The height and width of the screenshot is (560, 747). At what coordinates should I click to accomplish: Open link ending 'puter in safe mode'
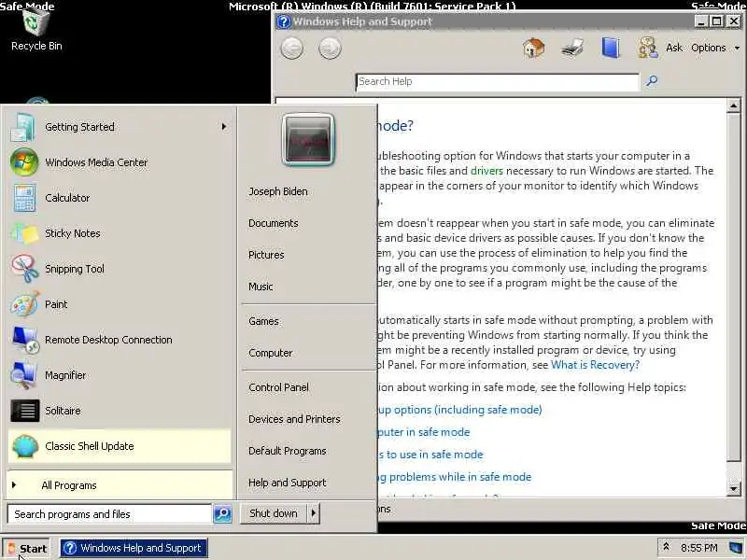pyautogui.click(x=424, y=432)
